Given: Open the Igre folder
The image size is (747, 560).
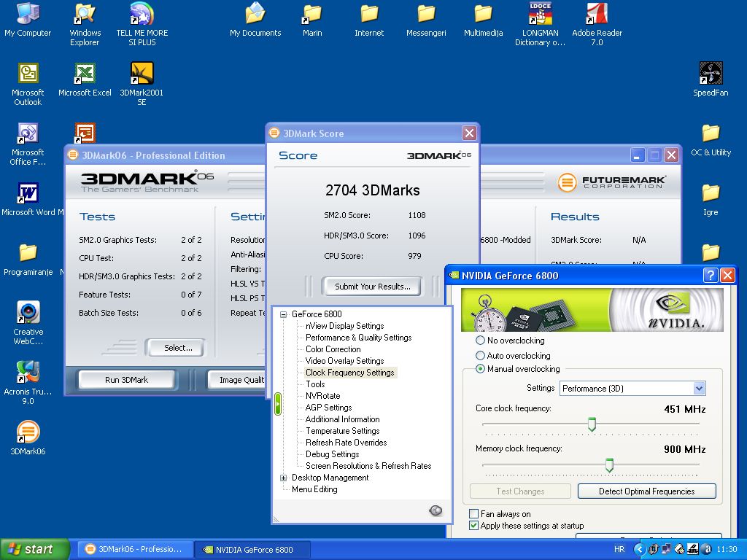Looking at the screenshot, I should pos(711,200).
